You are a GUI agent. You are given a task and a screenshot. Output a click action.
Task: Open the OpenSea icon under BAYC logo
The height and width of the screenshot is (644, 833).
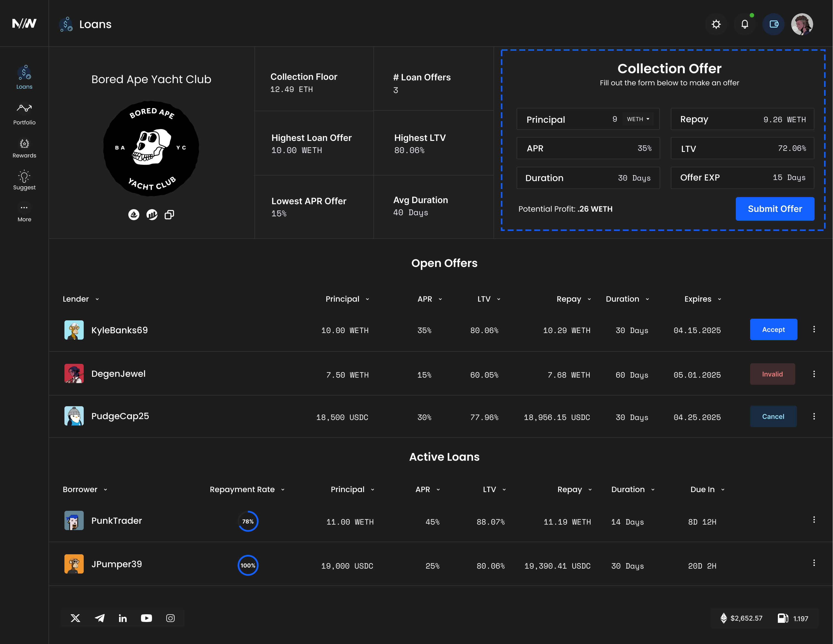point(134,215)
